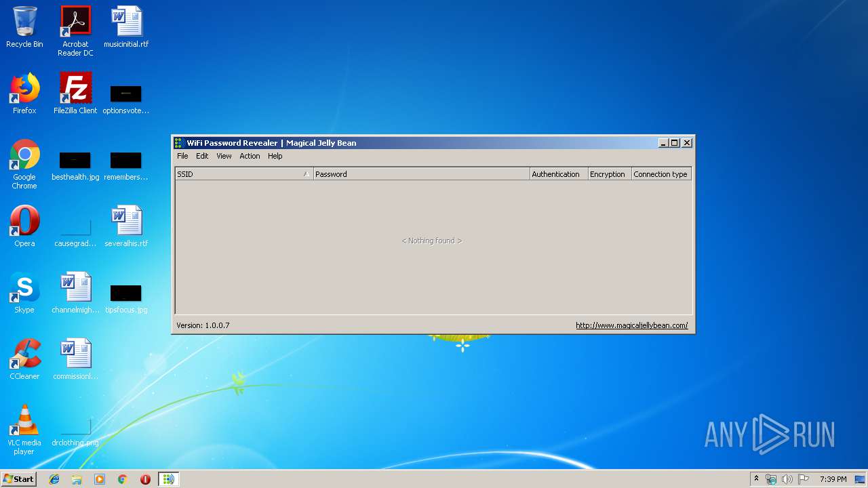Sort list by SSID column header
Image resolution: width=868 pixels, height=488 pixels.
click(x=244, y=174)
